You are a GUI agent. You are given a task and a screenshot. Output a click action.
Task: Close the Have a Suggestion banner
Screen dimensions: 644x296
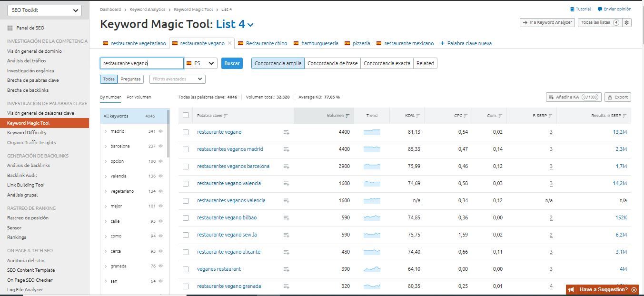tap(634, 289)
